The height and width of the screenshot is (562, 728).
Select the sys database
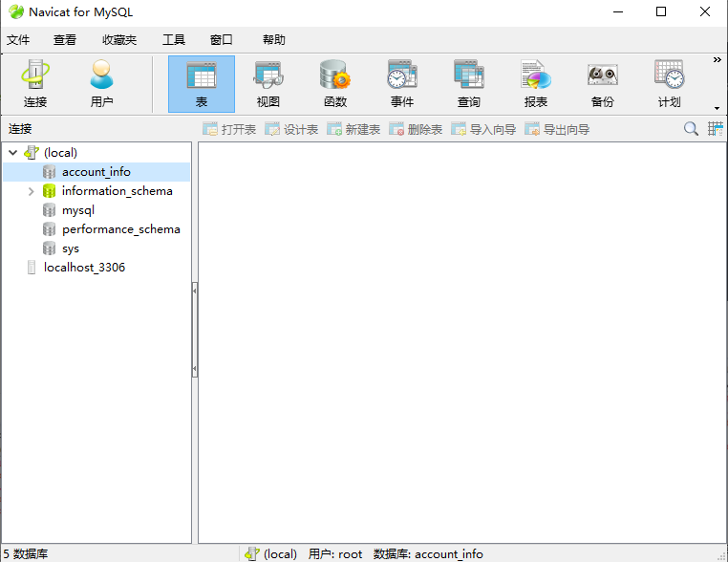(x=71, y=249)
